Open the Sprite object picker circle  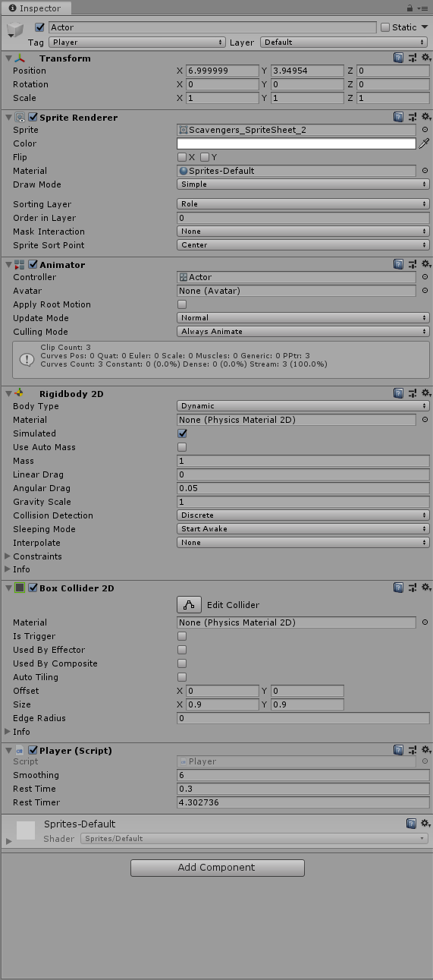[x=425, y=130]
